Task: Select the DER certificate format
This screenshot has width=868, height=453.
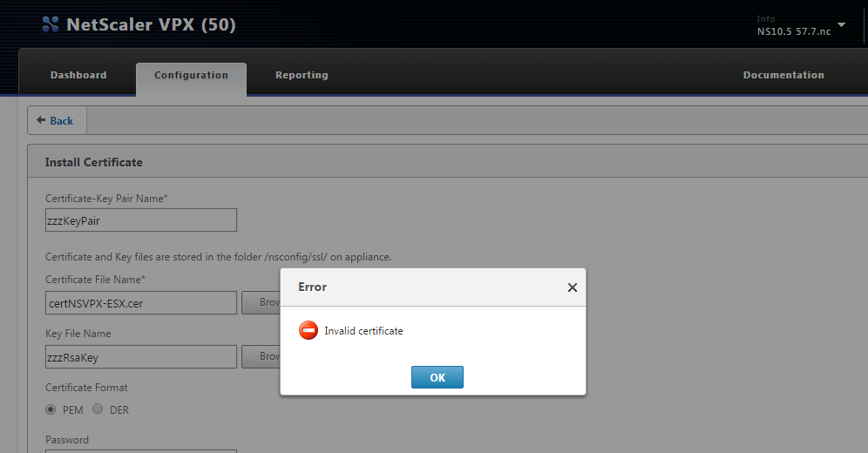Action: tap(98, 409)
